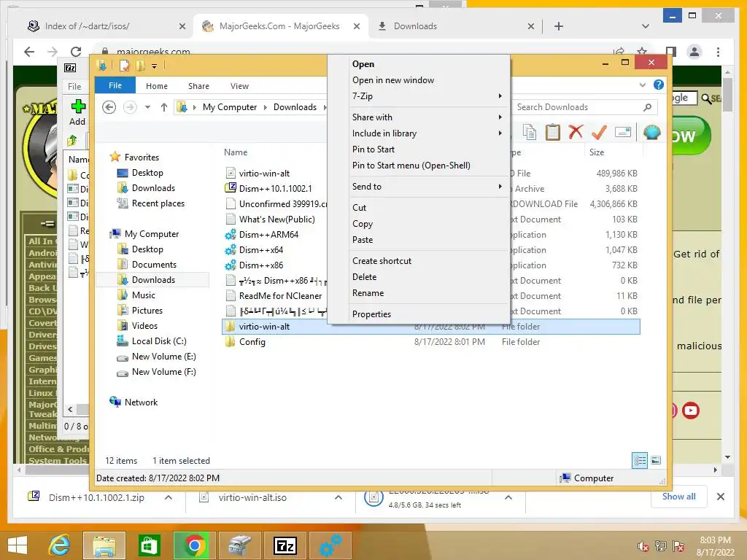Open options for virtio-win-alt.iso download
Image resolution: width=747 pixels, height=560 pixels.
point(338,497)
